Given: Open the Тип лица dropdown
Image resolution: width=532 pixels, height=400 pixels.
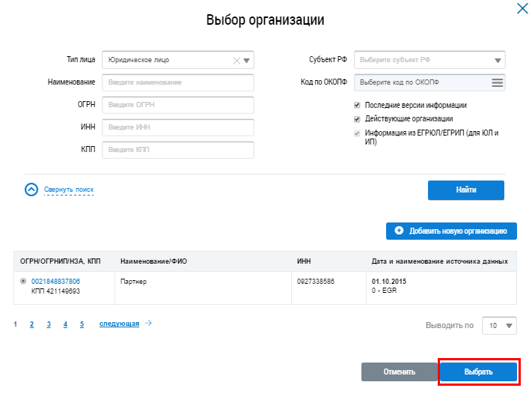Looking at the screenshot, I should point(248,61).
